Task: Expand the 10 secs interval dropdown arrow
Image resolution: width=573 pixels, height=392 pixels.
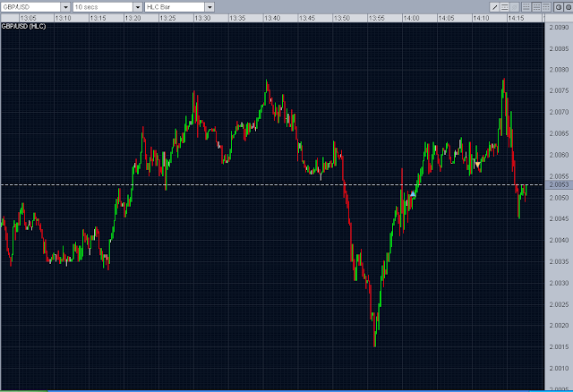Action: pyautogui.click(x=138, y=7)
